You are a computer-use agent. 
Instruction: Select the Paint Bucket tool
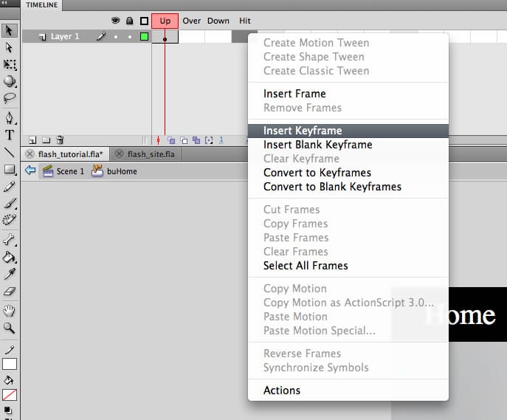tap(10, 258)
